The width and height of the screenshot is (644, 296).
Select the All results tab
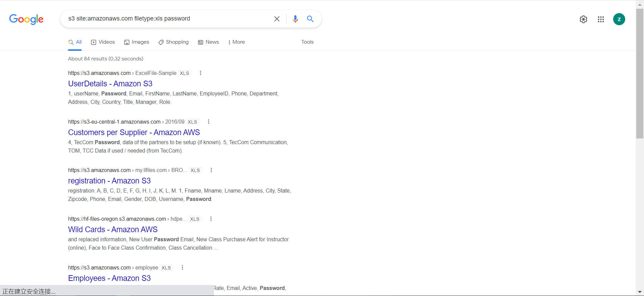tap(75, 42)
